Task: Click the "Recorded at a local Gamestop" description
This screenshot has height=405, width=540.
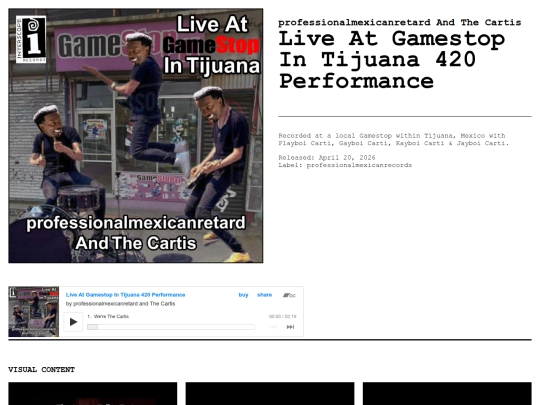Action: pos(393,139)
